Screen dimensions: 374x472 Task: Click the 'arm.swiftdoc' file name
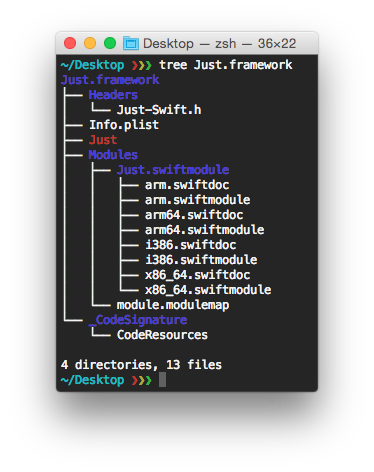point(187,185)
